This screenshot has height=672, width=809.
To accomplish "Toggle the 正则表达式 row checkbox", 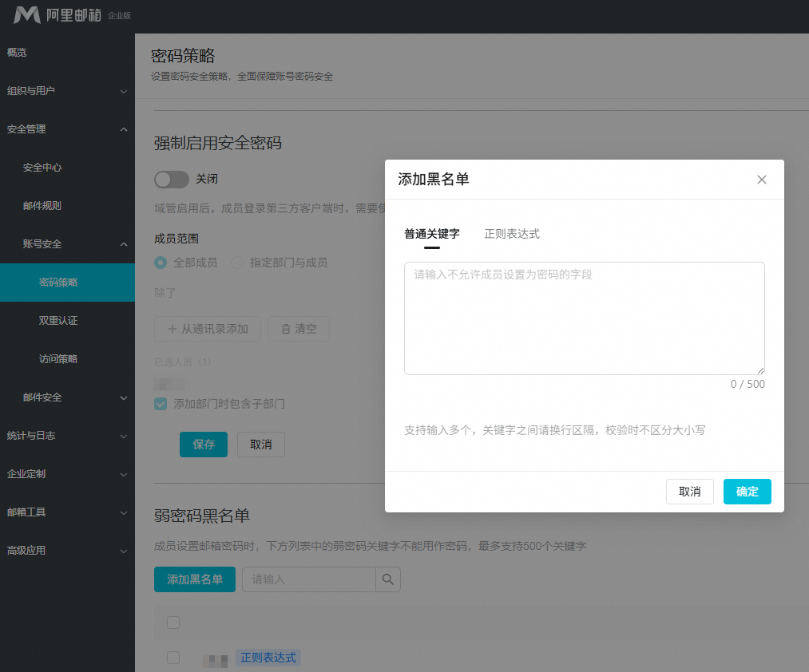I will (x=173, y=658).
